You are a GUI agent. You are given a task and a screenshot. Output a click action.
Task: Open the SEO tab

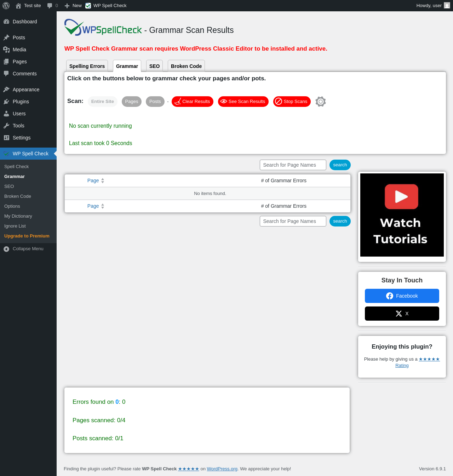click(x=155, y=66)
